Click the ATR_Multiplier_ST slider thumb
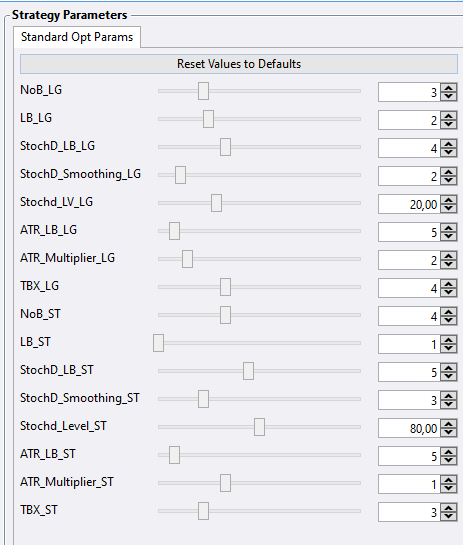The width and height of the screenshot is (463, 545). tap(225, 483)
